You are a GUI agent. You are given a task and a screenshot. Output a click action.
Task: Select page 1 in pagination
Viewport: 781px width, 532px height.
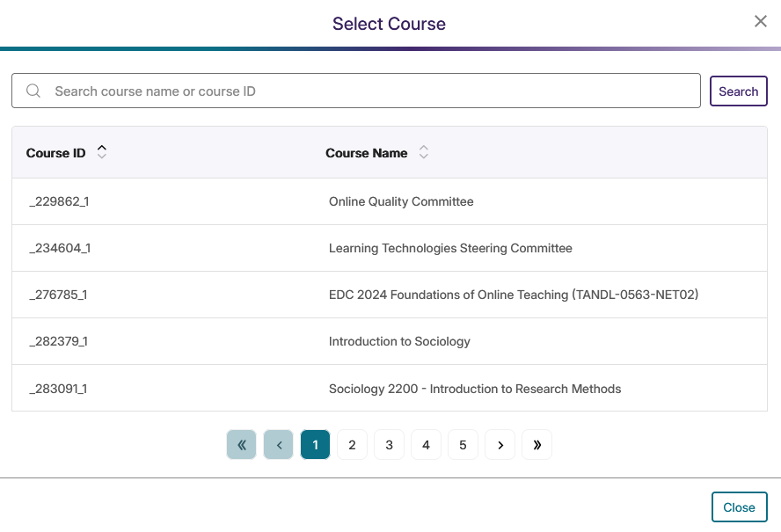click(315, 444)
